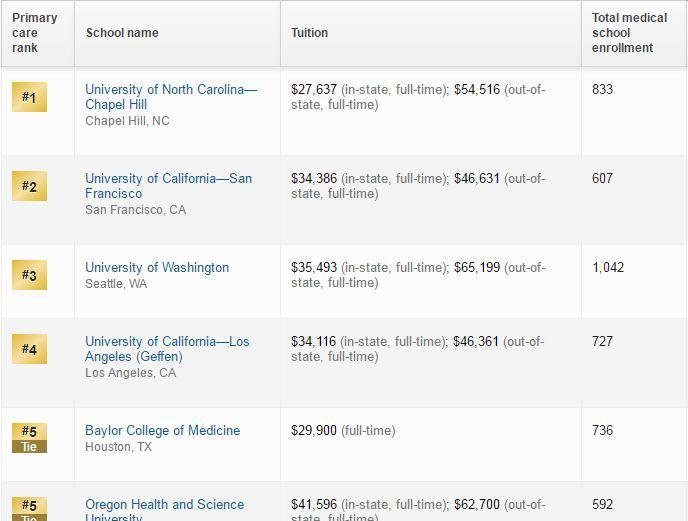Click enrollment value 607 for UCSF
The height and width of the screenshot is (521, 688).
click(x=602, y=178)
